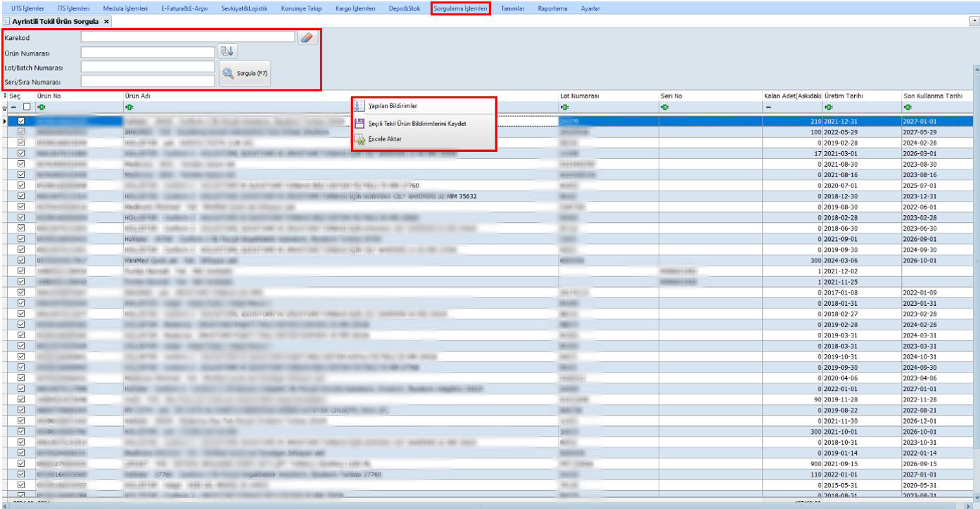
Task: Open the Sorgulama İşlemleri menu
Action: [x=461, y=8]
